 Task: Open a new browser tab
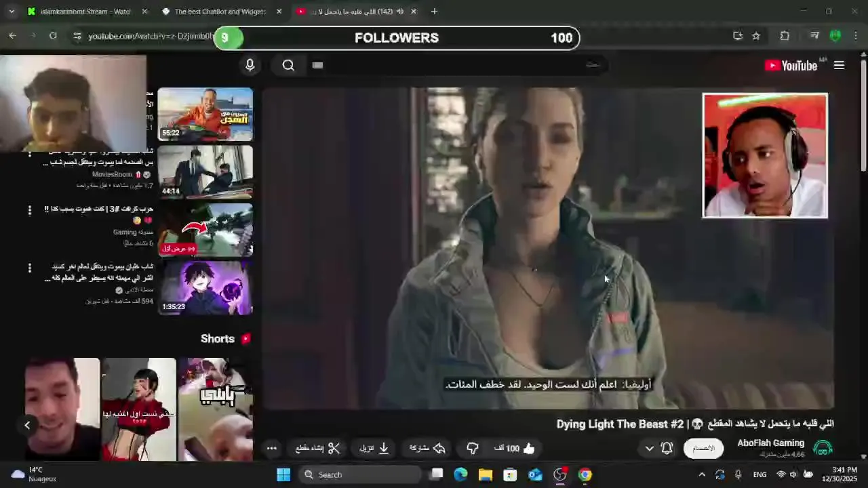[x=434, y=12]
